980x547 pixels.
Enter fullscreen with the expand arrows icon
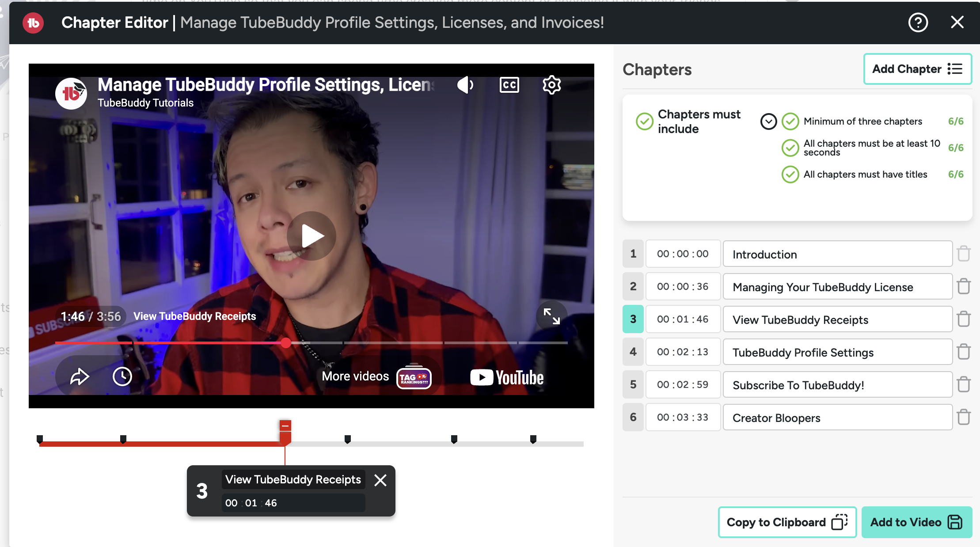(551, 316)
